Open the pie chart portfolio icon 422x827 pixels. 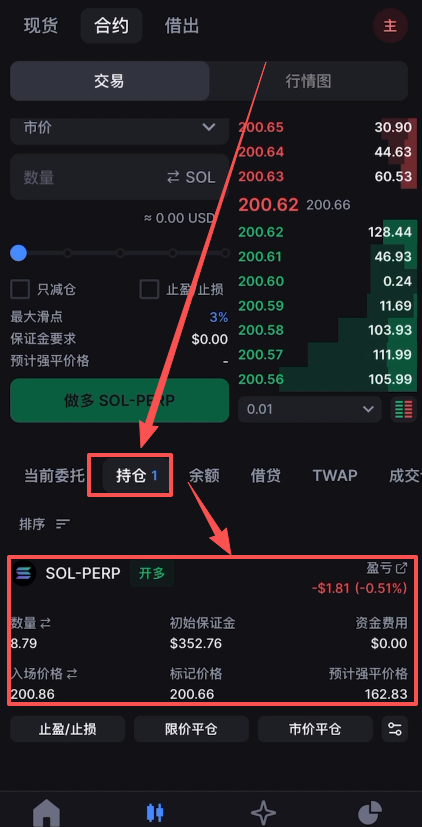click(373, 814)
